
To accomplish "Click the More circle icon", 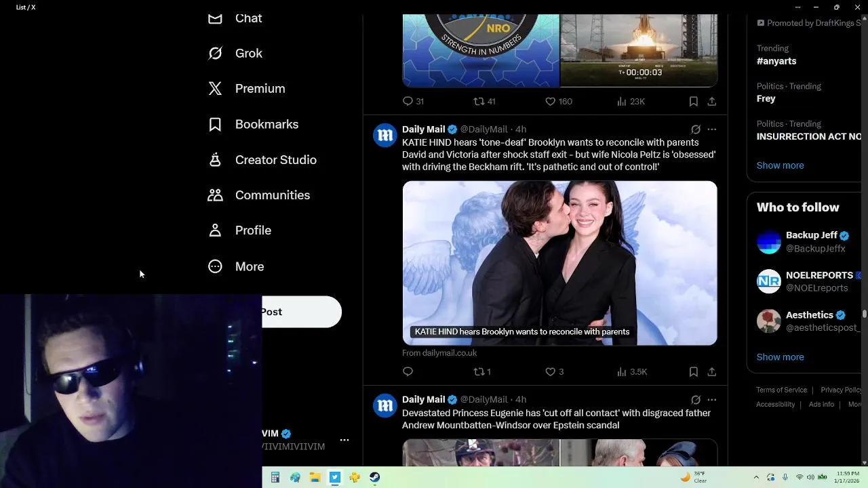I will [215, 266].
